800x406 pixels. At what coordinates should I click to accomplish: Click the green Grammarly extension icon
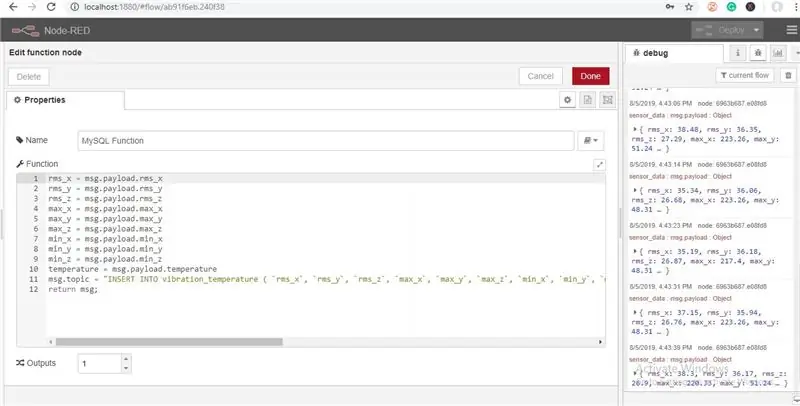click(x=732, y=7)
